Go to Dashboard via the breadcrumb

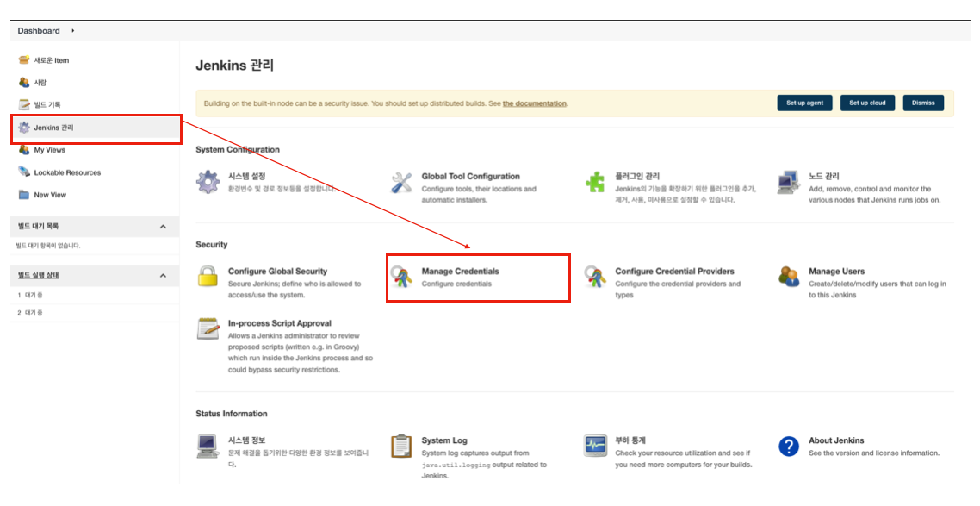[x=39, y=31]
